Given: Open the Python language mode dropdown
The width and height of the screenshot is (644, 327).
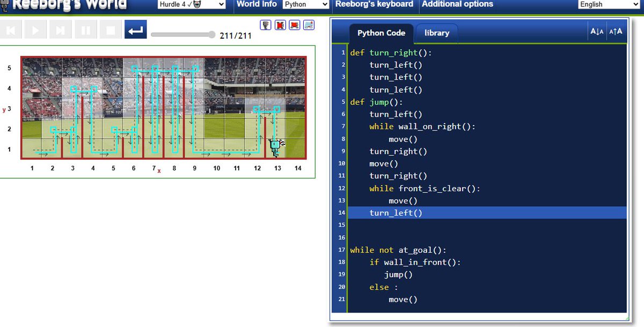Looking at the screenshot, I should coord(306,4).
